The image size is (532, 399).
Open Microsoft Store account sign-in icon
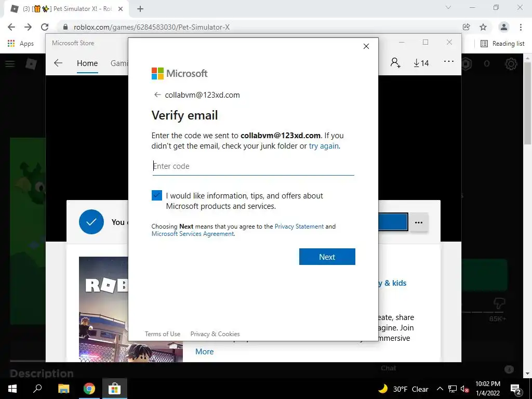395,63
